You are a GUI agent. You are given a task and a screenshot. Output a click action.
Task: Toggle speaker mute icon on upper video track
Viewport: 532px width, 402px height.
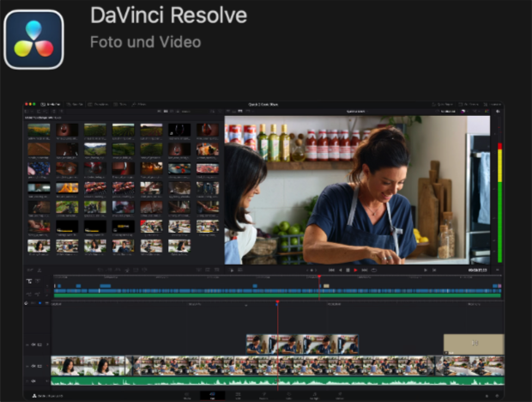pos(33,344)
